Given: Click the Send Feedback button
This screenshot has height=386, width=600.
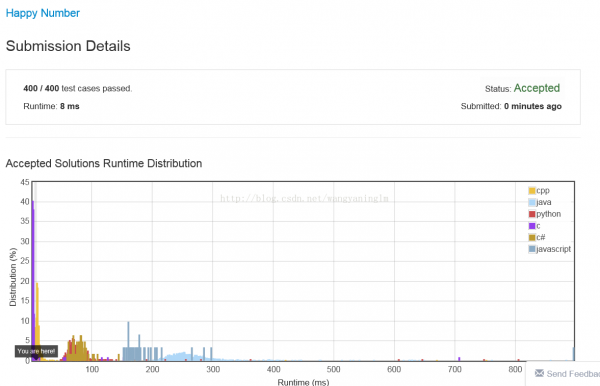Looking at the screenshot, I should pyautogui.click(x=567, y=374).
